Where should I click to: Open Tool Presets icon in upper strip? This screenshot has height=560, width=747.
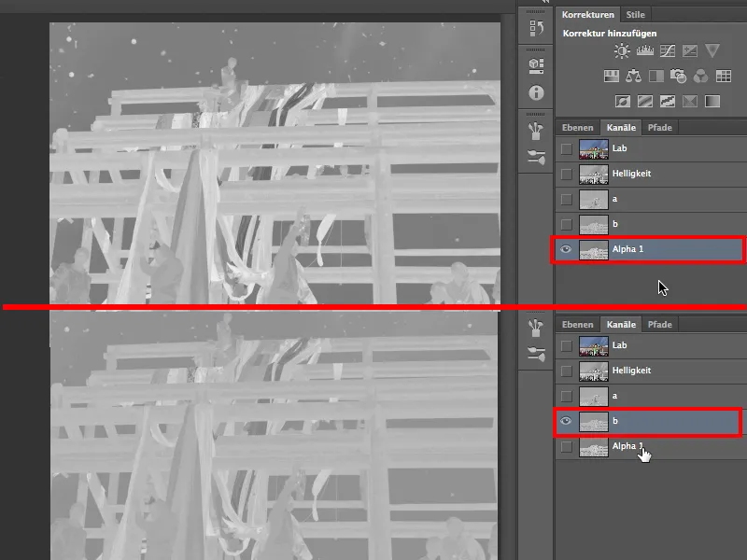tap(536, 157)
